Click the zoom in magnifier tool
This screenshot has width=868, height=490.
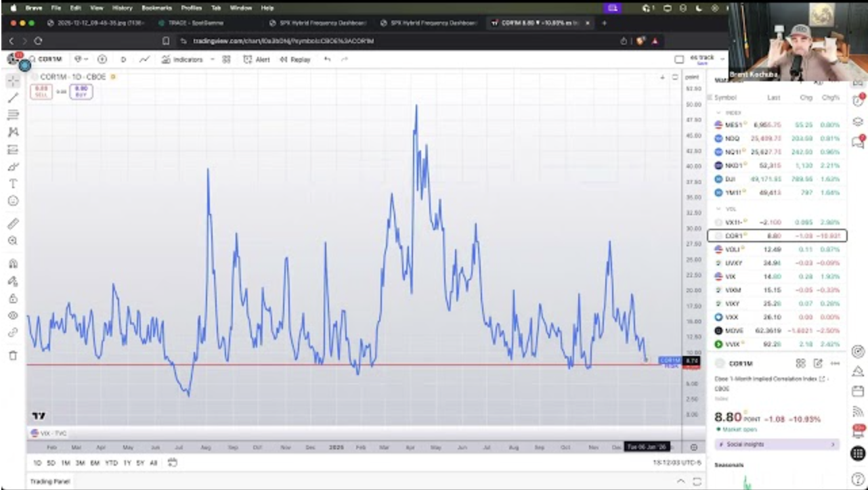click(x=13, y=241)
